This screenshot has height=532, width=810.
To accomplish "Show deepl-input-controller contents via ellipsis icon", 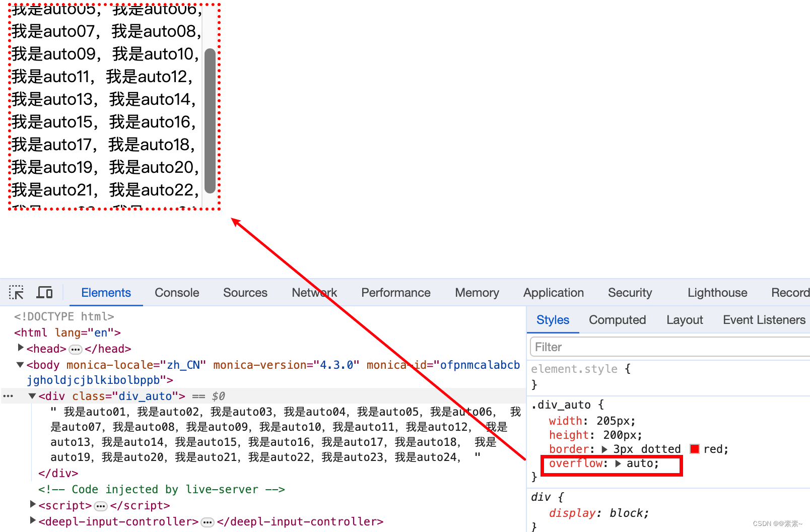I will (x=208, y=521).
